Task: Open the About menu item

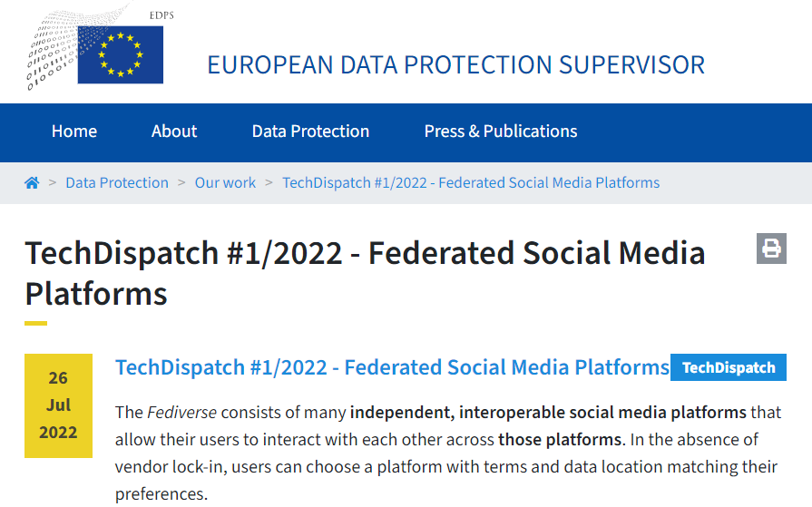Action: tap(174, 132)
